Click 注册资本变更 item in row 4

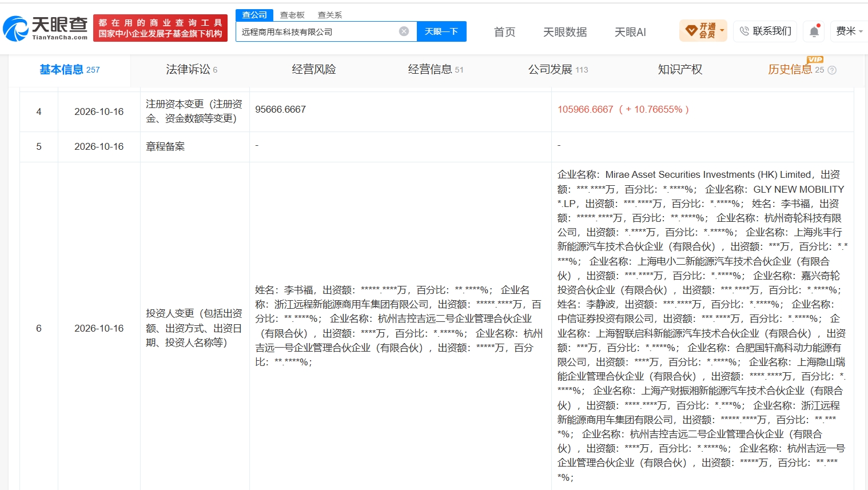click(194, 111)
